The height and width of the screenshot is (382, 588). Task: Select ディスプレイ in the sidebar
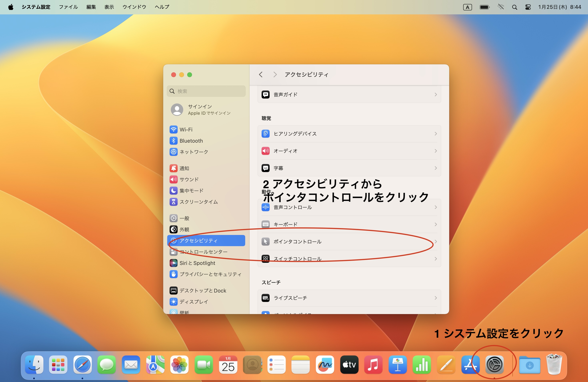point(206,301)
